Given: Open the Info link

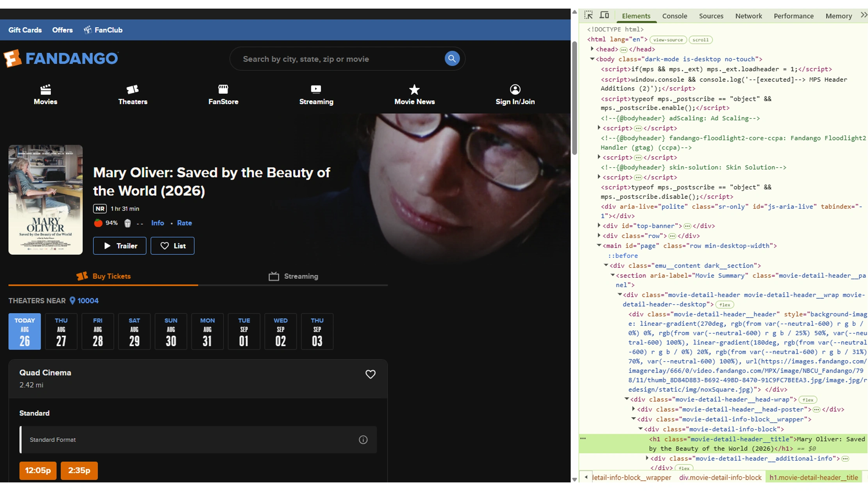Looking at the screenshot, I should 158,223.
